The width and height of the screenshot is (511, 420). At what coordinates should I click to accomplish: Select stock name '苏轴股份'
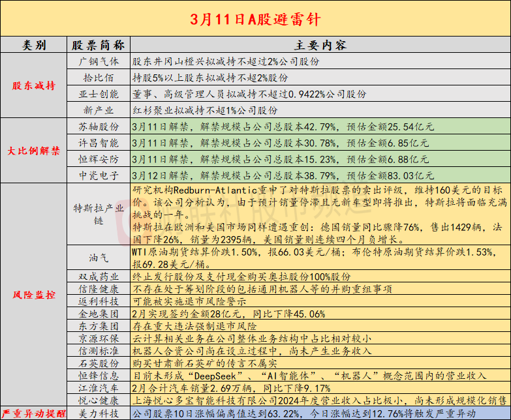coord(99,127)
